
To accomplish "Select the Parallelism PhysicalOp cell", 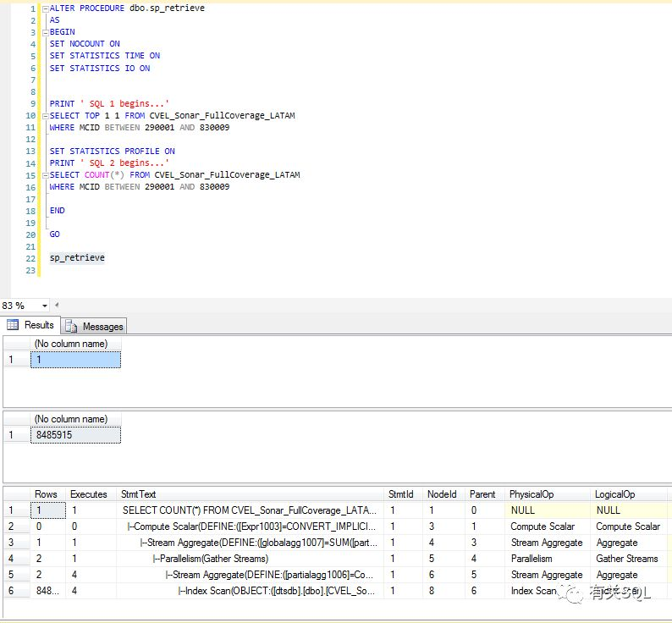I will 548,559.
